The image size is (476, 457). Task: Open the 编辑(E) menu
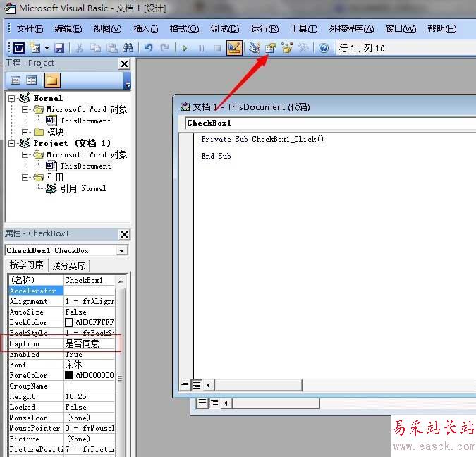click(x=68, y=29)
